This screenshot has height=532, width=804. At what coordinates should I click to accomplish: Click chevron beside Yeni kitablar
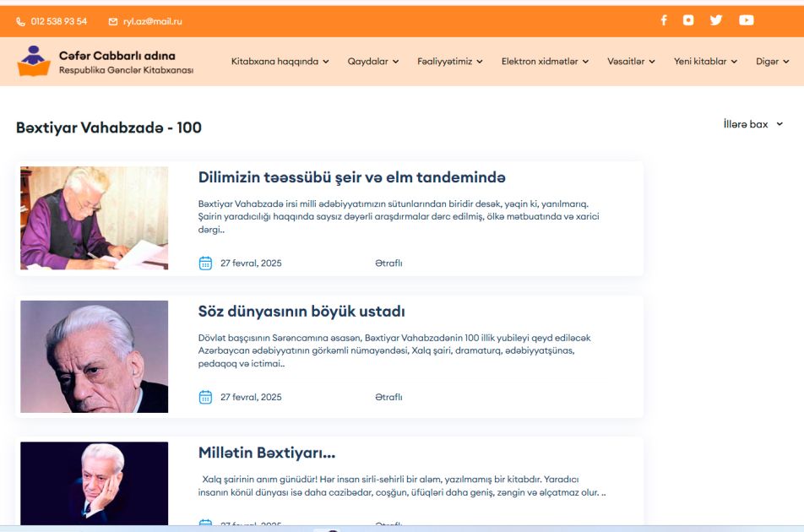coord(734,62)
